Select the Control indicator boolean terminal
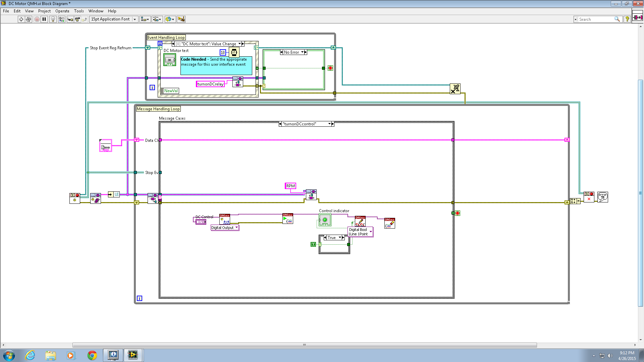This screenshot has width=644, height=362. click(325, 220)
